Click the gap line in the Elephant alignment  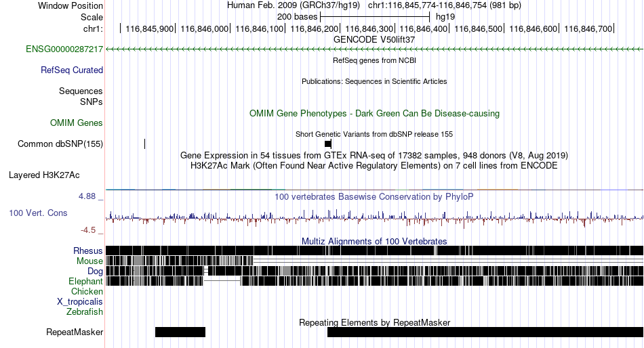pos(222,281)
